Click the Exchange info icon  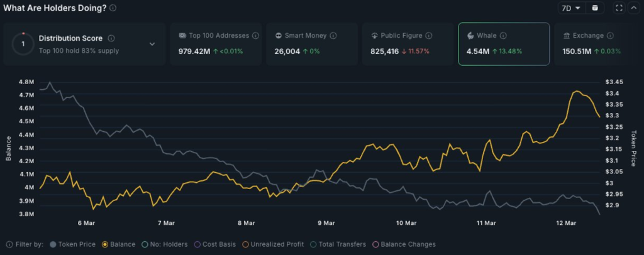pyautogui.click(x=609, y=36)
